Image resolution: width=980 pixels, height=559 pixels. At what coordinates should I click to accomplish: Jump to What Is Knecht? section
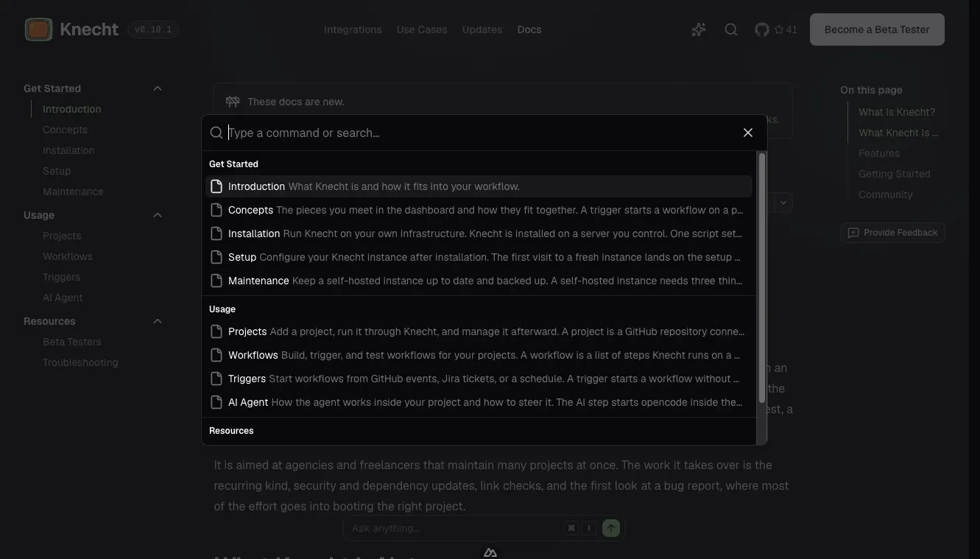tap(897, 112)
